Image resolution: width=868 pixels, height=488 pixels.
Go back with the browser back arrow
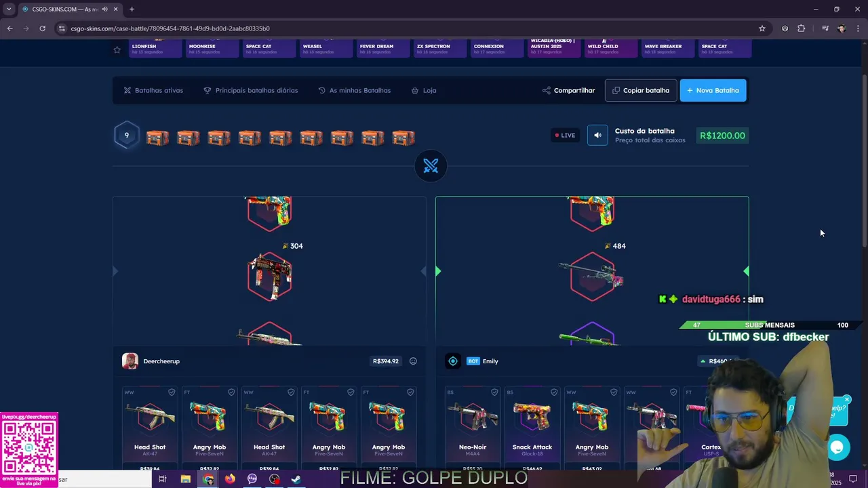9,28
